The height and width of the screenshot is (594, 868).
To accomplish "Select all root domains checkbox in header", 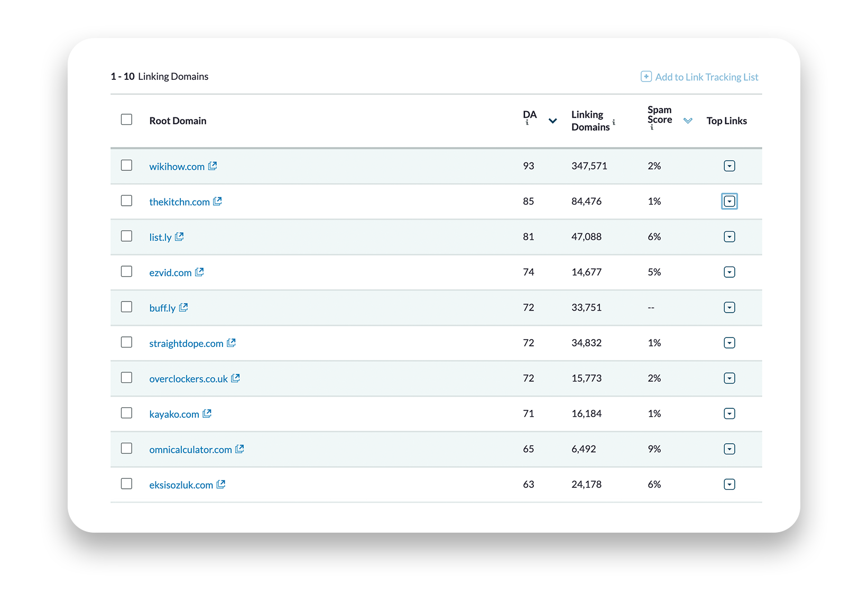I will click(x=126, y=120).
